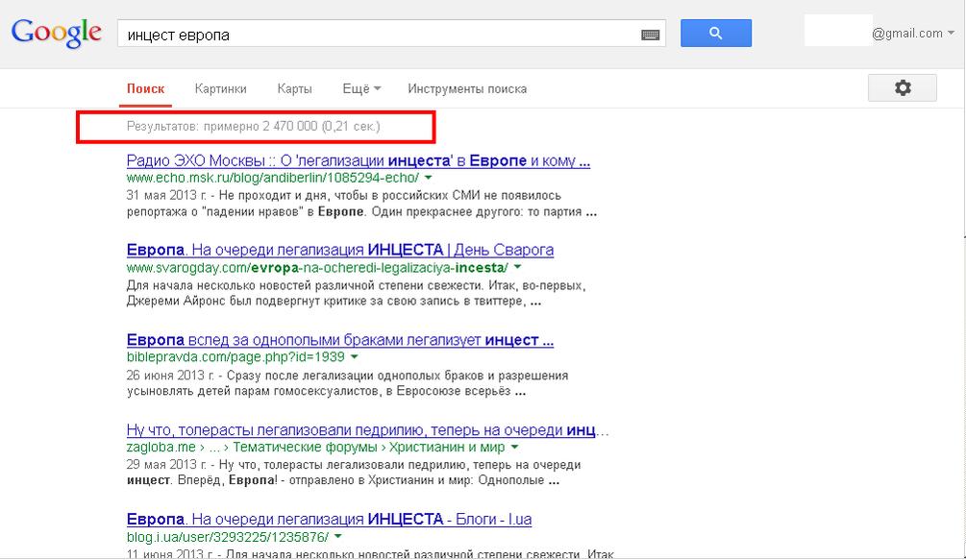This screenshot has height=560, width=966.
Task: Open the on-screen keyboard icon in search box
Action: 651,35
